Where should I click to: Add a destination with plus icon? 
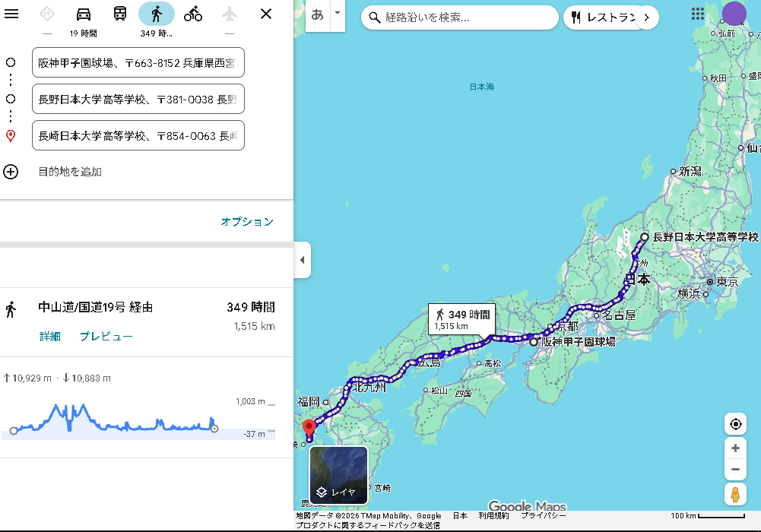point(11,172)
